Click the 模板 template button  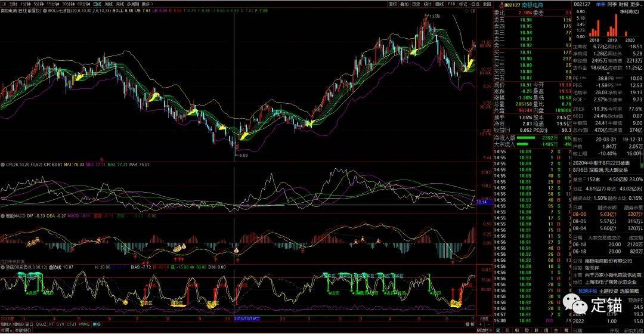[x=470, y=324]
